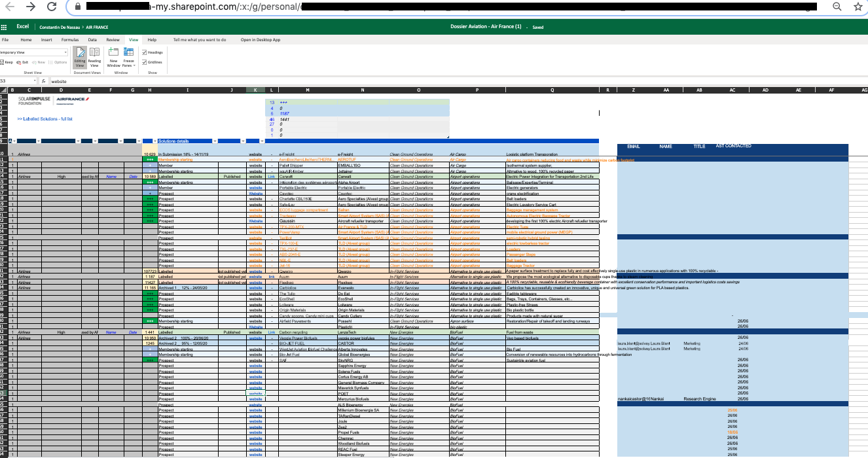The width and height of the screenshot is (868, 458).
Task: Click Exit in Sheet View group
Action: coord(22,62)
